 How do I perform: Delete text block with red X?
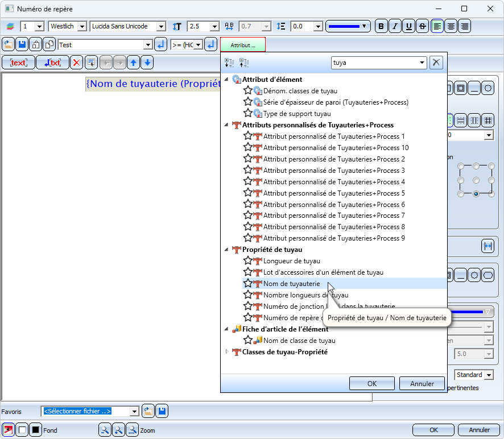coord(76,63)
